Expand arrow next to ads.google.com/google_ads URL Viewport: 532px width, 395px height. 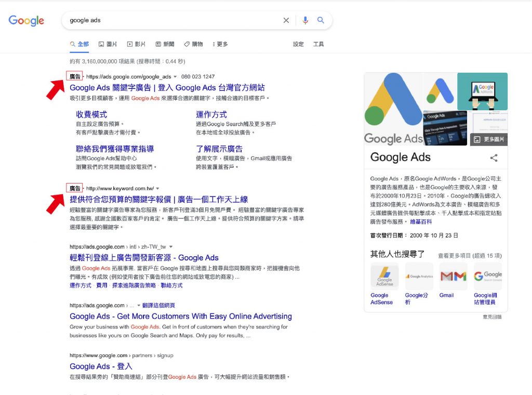pyautogui.click(x=175, y=77)
